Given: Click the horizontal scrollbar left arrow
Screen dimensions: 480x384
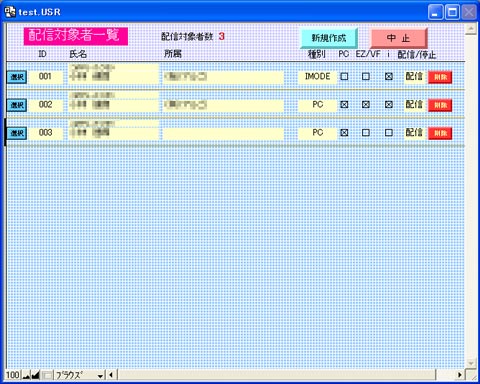Looking at the screenshot, I should tap(111, 375).
